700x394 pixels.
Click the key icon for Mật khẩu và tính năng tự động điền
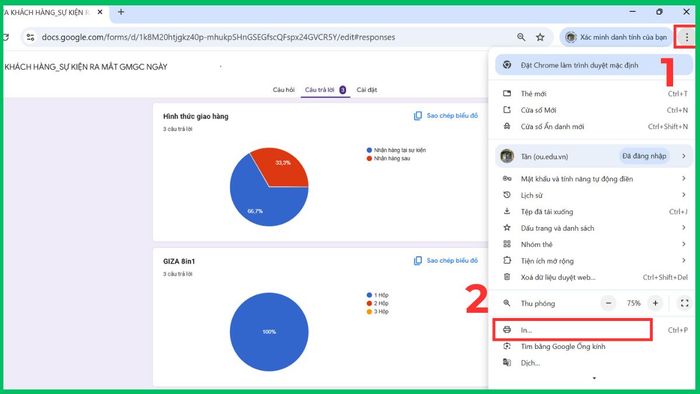point(507,178)
